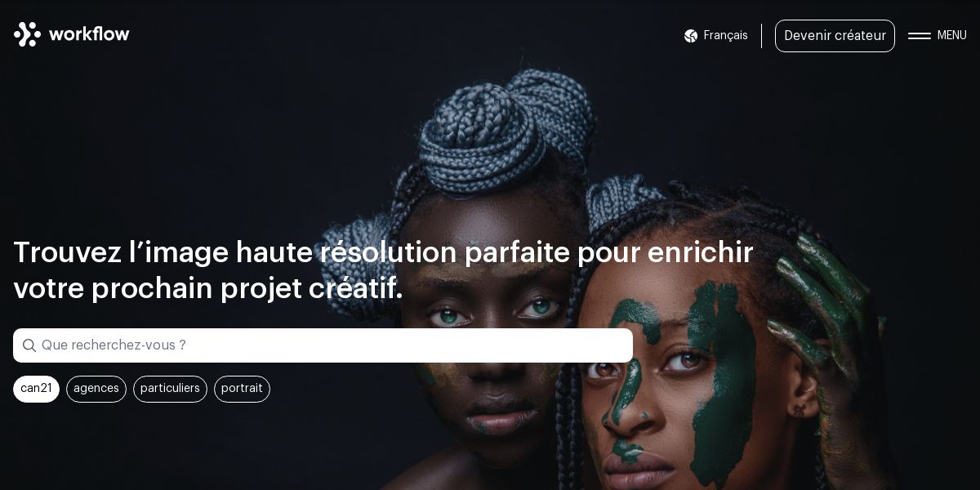Click the globe language icon
Viewport: 980px width, 490px height.
pyautogui.click(x=691, y=36)
